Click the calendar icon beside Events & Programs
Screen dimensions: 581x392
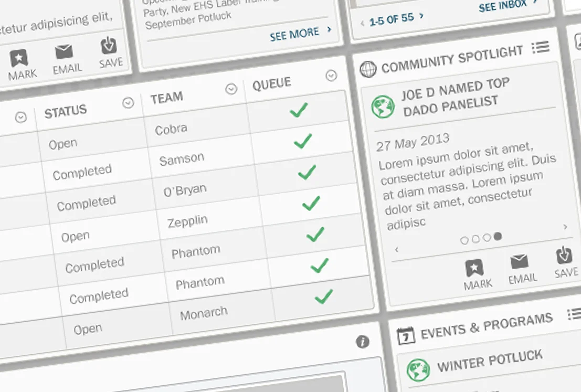[406, 336]
